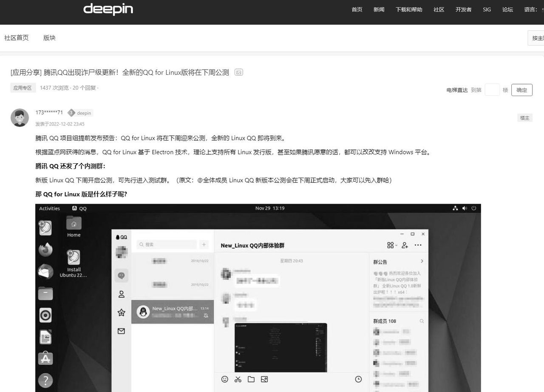Click the floor number input field

[x=492, y=90]
